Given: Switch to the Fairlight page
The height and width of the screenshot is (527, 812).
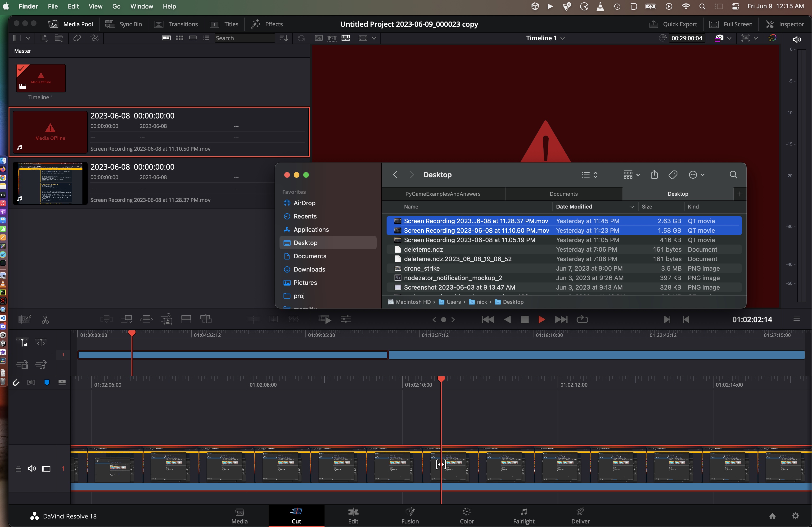Looking at the screenshot, I should (524, 516).
